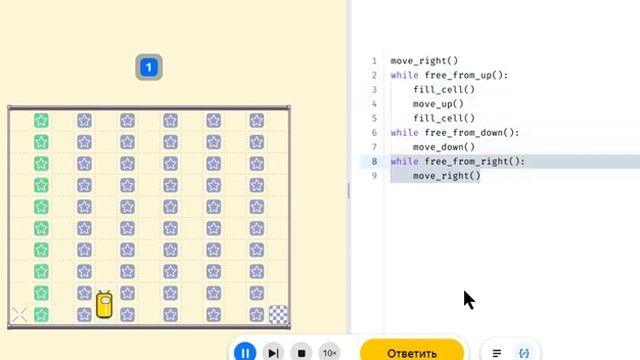This screenshot has height=360, width=640.
Task: Click fill_cell() on line 3
Action: 444,89
